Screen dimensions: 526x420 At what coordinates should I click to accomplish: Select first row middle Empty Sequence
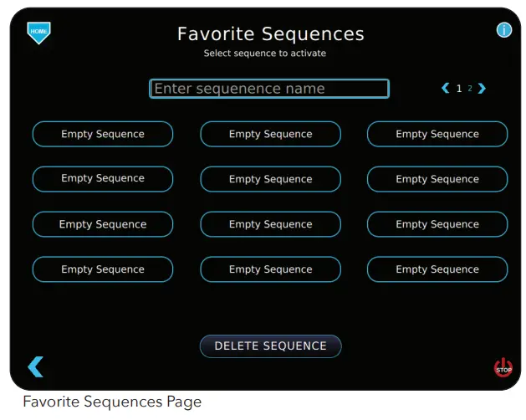coord(270,134)
